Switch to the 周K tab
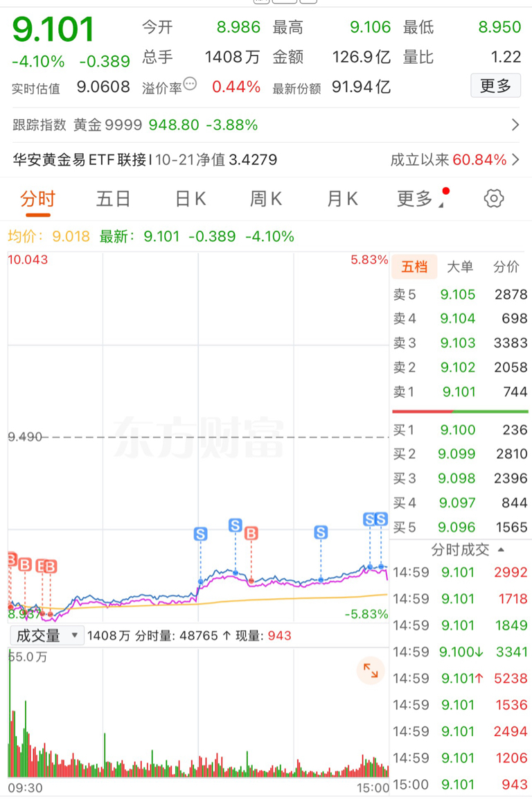 [x=266, y=198]
